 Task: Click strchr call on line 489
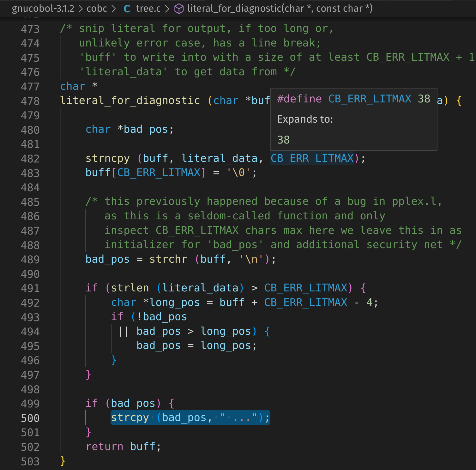point(168,259)
